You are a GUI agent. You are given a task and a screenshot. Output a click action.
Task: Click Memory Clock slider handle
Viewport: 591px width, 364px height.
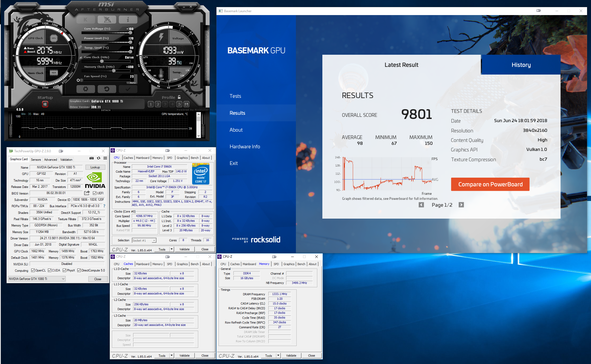tap(114, 71)
